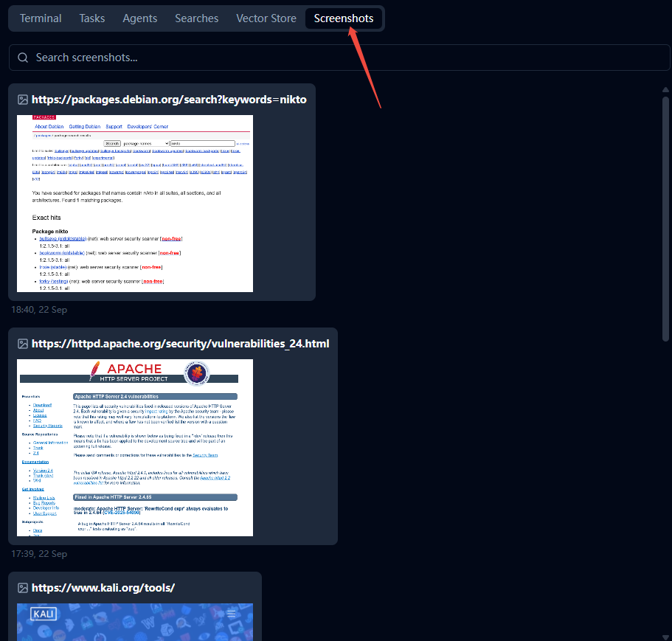Open the Vector Store tab
This screenshot has height=641, width=672.
tap(266, 18)
